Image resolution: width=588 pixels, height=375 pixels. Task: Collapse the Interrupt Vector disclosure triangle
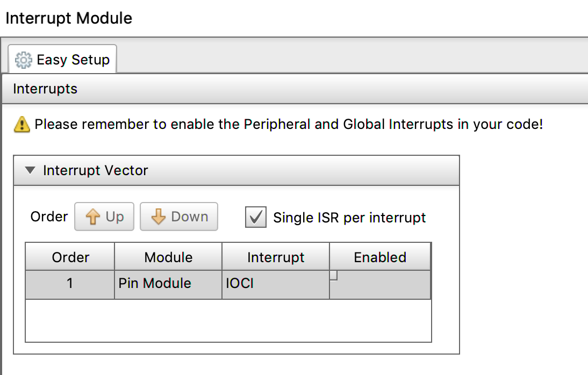30,170
